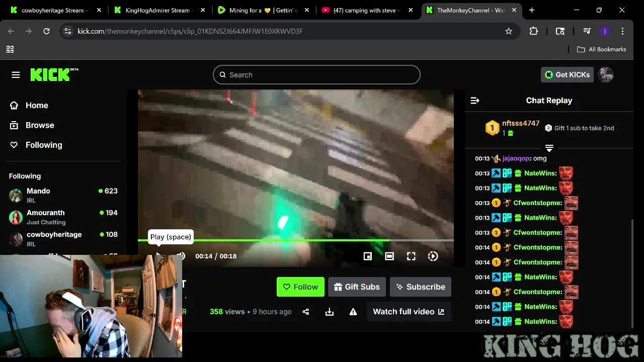Open the apps grid shortcut
Image resolution: width=644 pixels, height=362 pixels.
click(x=10, y=49)
